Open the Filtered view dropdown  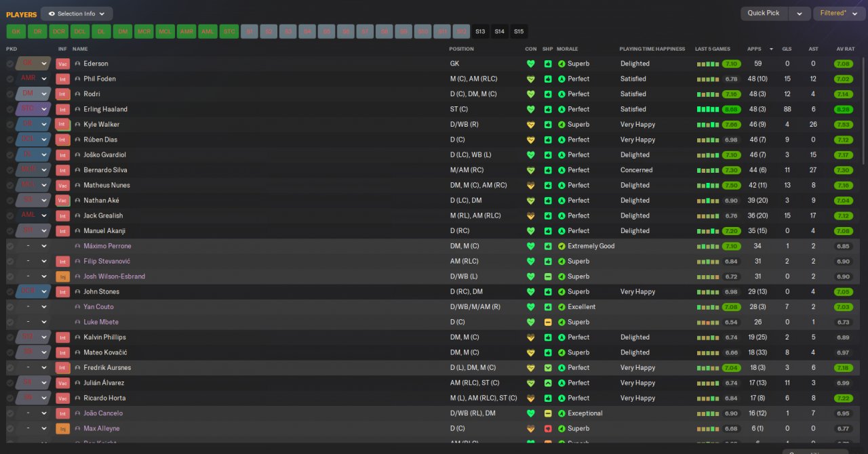tap(839, 13)
